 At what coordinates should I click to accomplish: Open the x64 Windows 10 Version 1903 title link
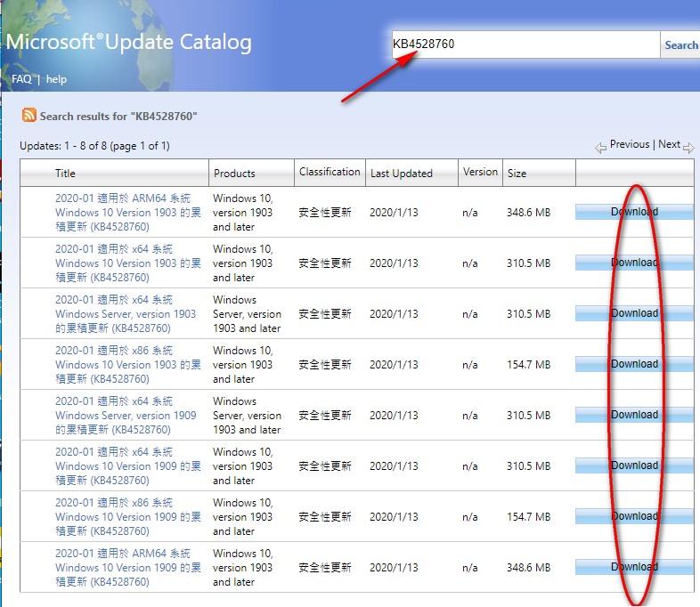coord(128,263)
